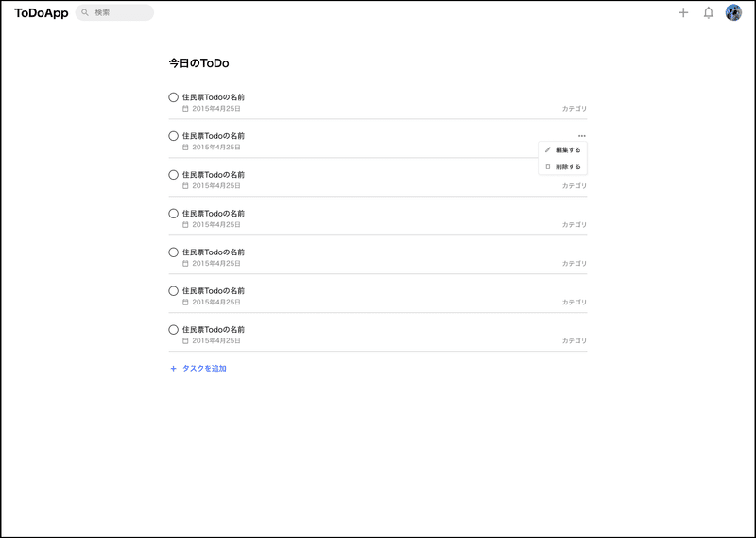The height and width of the screenshot is (538, 756).
Task: Click the search magnifier icon
Action: click(85, 12)
